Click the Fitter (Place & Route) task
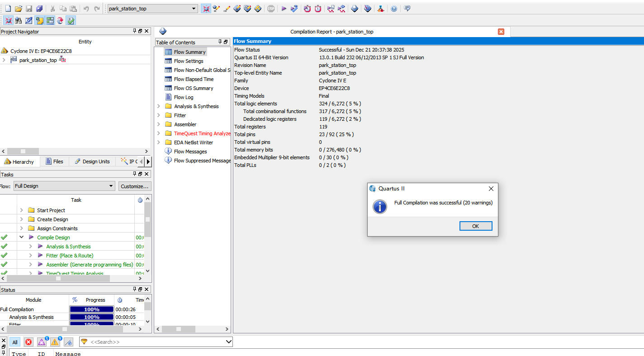Image resolution: width=644 pixels, height=356 pixels. (70, 256)
